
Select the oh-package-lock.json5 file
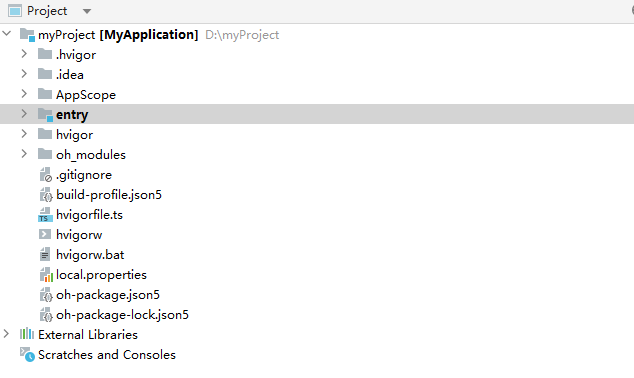122,315
